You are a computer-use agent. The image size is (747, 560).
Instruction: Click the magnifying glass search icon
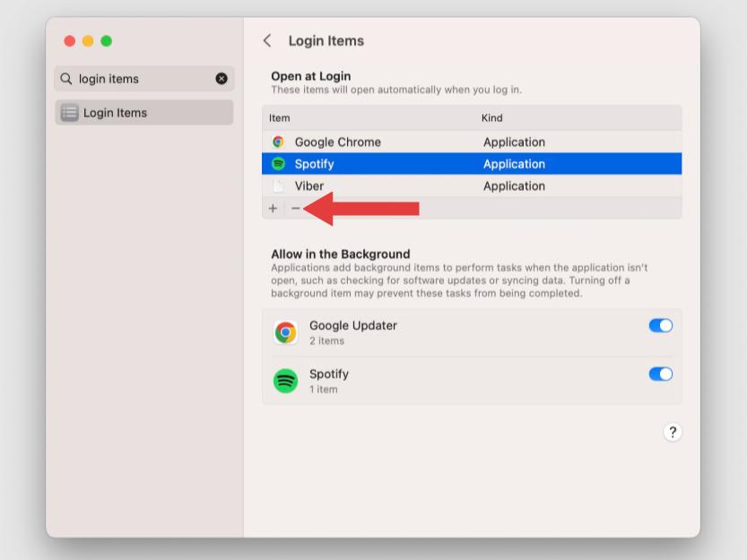(66, 79)
